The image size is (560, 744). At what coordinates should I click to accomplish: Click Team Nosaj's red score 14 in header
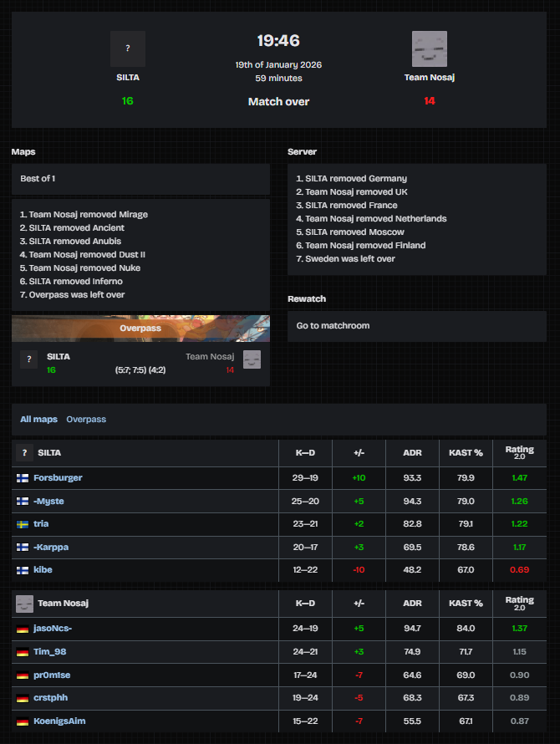[430, 101]
